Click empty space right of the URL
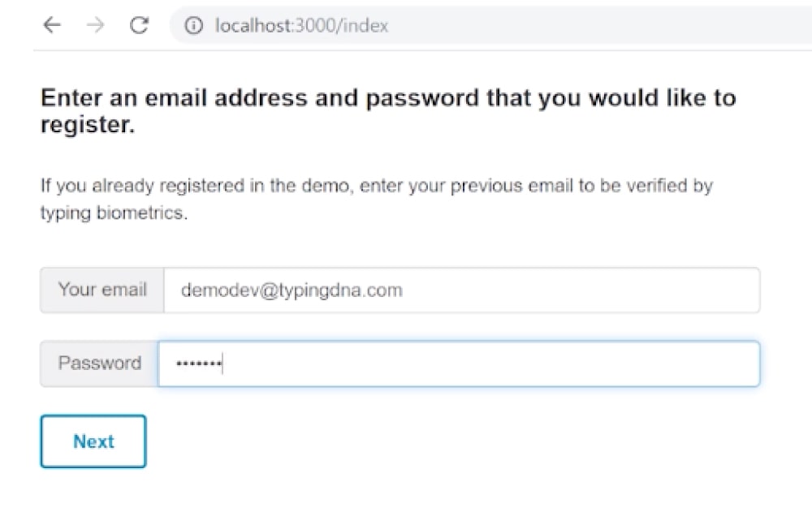812x512 pixels. [595, 25]
